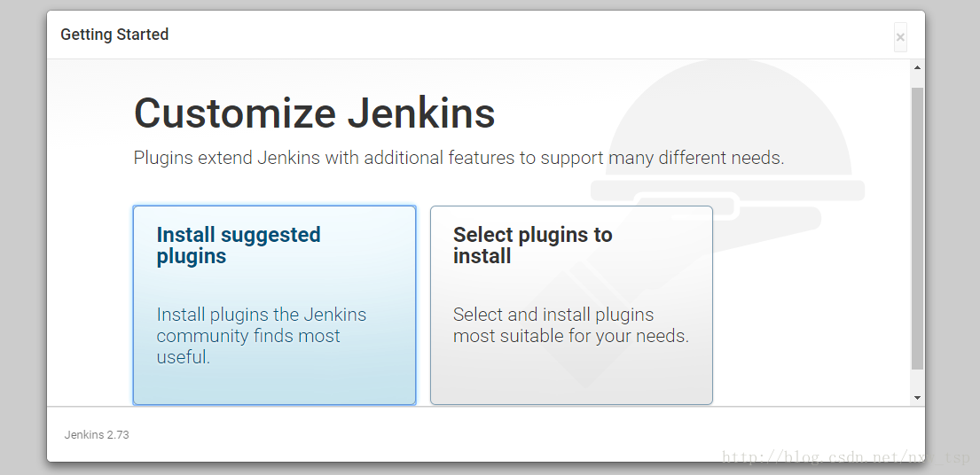Click the Customize Jenkins heading
The height and width of the screenshot is (475, 980).
[x=314, y=113]
